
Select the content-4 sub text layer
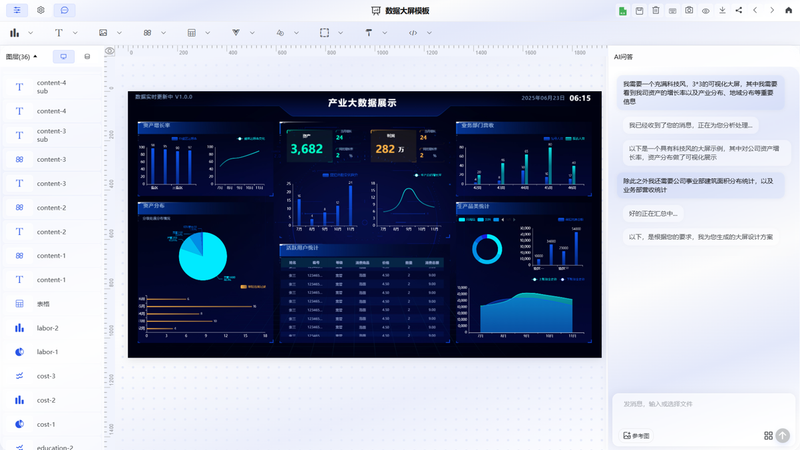click(x=52, y=87)
